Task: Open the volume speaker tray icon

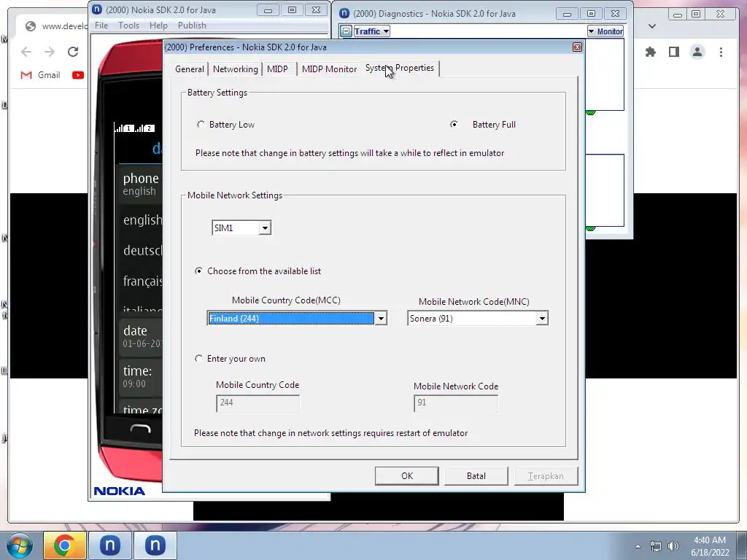Action: (x=673, y=546)
